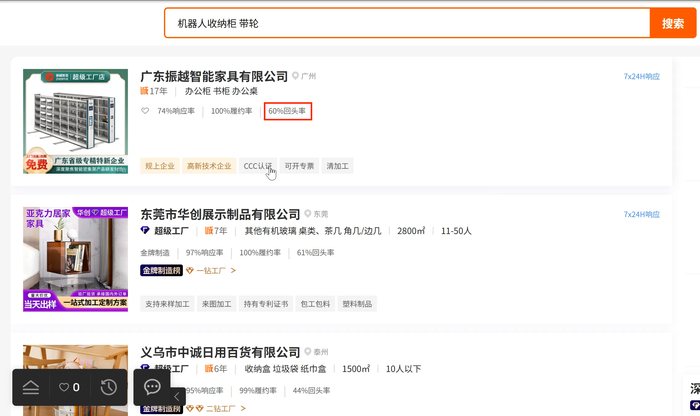Expand the 二钻工厂 arrow link

point(243,408)
